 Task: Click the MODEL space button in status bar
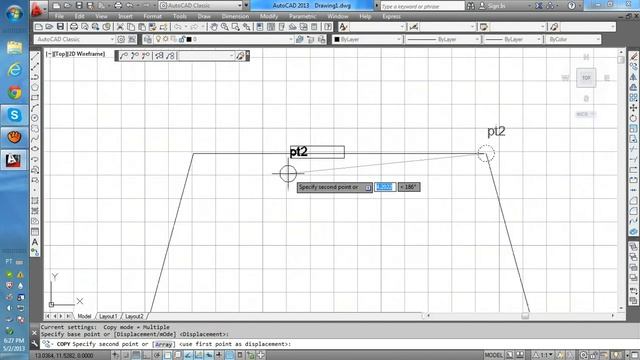point(493,355)
